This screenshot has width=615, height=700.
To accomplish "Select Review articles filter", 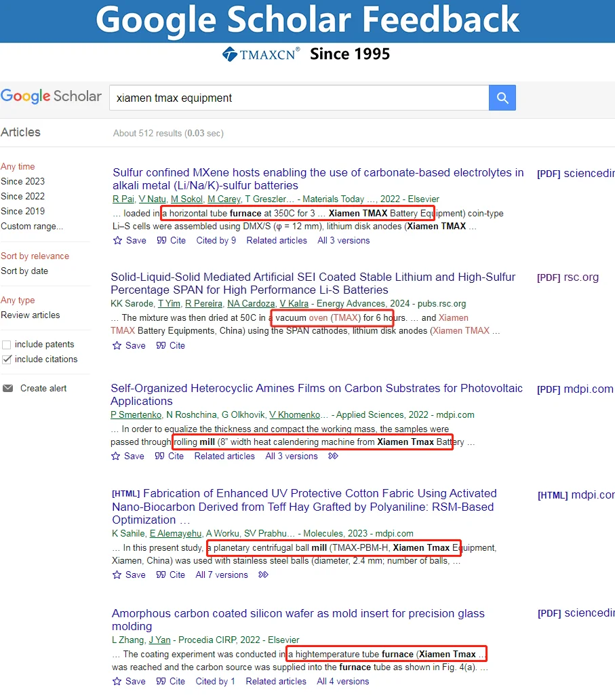I will click(x=30, y=315).
